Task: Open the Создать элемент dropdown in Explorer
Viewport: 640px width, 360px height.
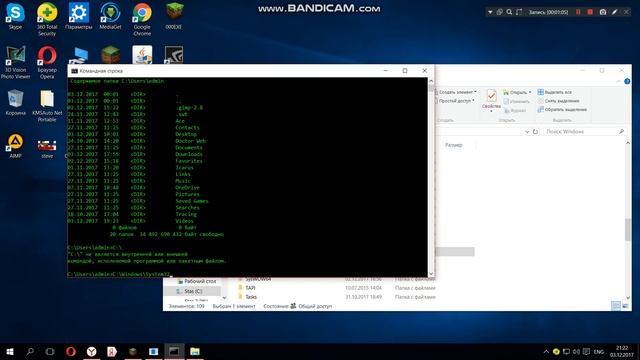Action: point(456,92)
